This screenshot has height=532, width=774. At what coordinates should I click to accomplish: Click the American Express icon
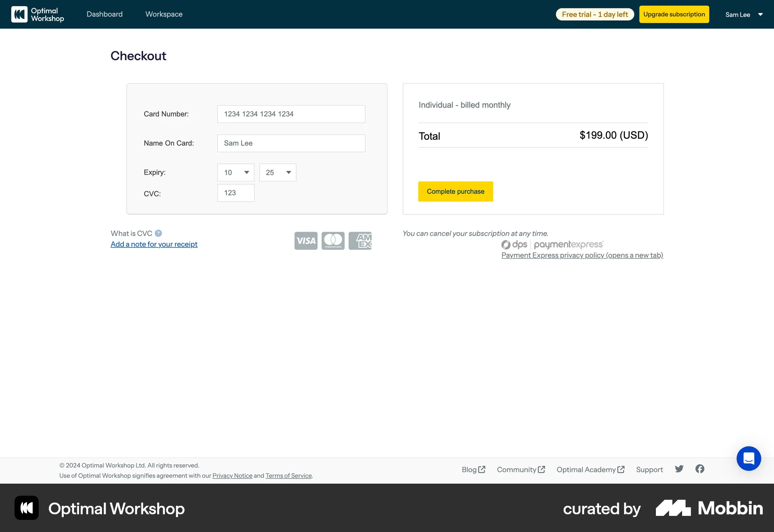click(360, 241)
